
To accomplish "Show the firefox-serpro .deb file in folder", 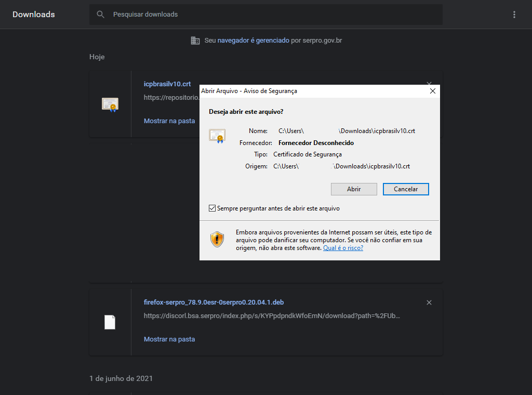I will (169, 339).
